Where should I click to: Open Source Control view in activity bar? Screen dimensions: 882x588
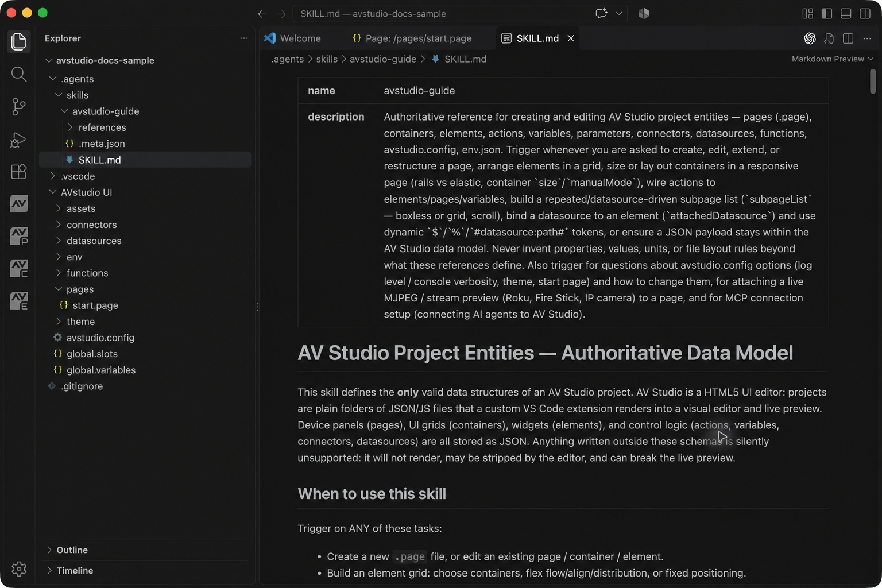coord(18,107)
